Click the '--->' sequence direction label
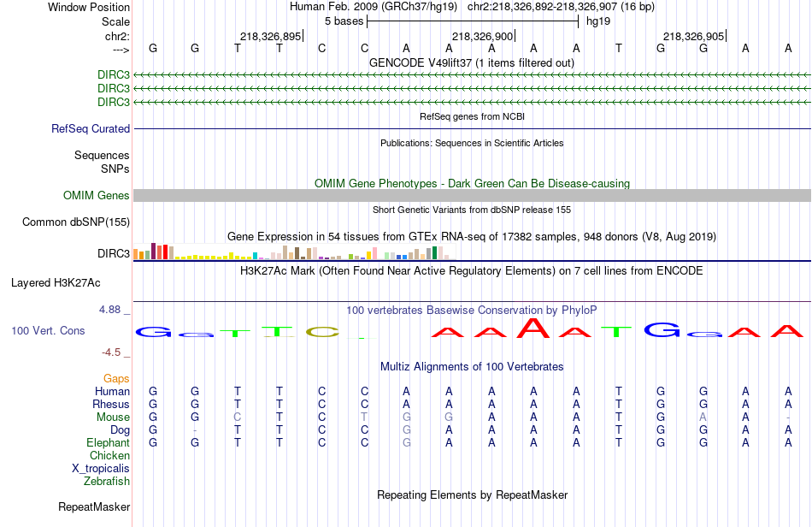The image size is (812, 527). point(121,50)
